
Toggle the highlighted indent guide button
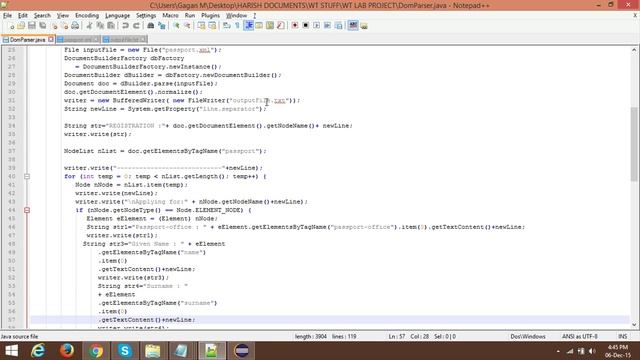coord(249,26)
